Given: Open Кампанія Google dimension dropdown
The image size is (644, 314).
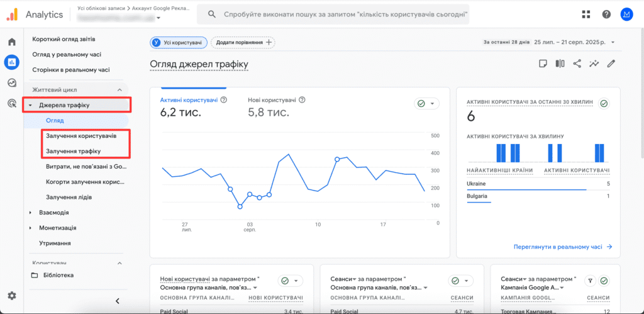Looking at the screenshot, I should click(562, 288).
